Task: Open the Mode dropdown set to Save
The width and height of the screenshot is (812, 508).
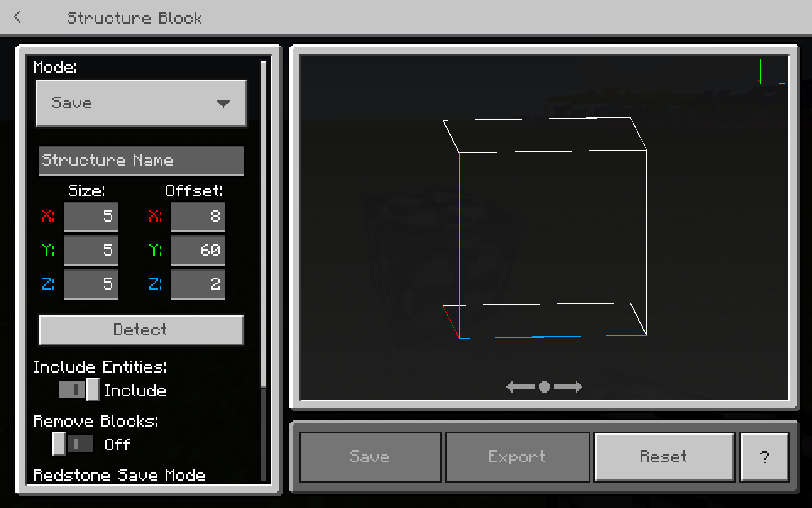Action: pyautogui.click(x=141, y=103)
